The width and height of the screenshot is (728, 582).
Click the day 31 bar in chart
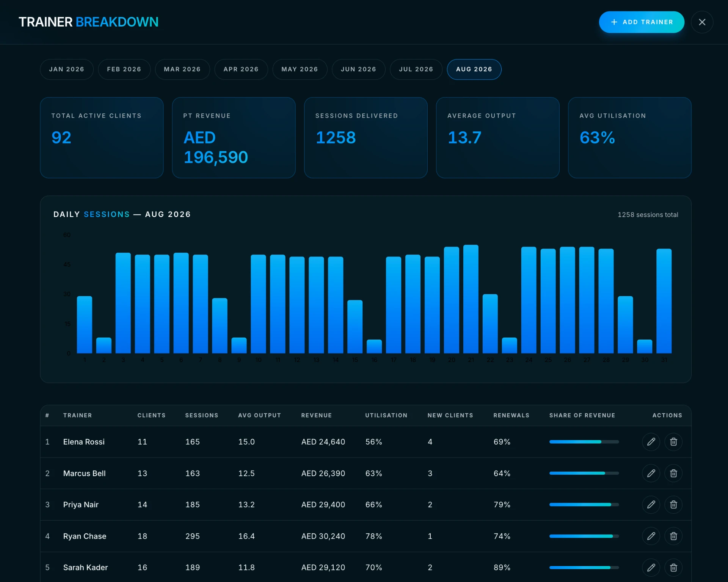[664, 301]
